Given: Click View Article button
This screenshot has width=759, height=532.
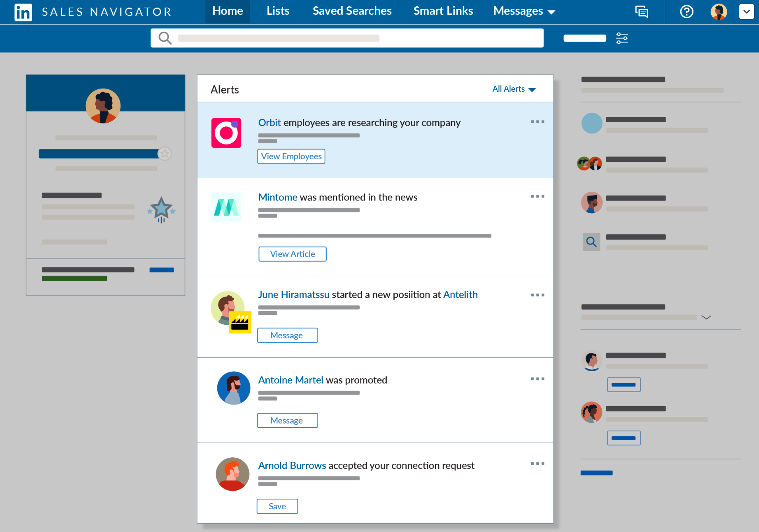Looking at the screenshot, I should click(292, 254).
